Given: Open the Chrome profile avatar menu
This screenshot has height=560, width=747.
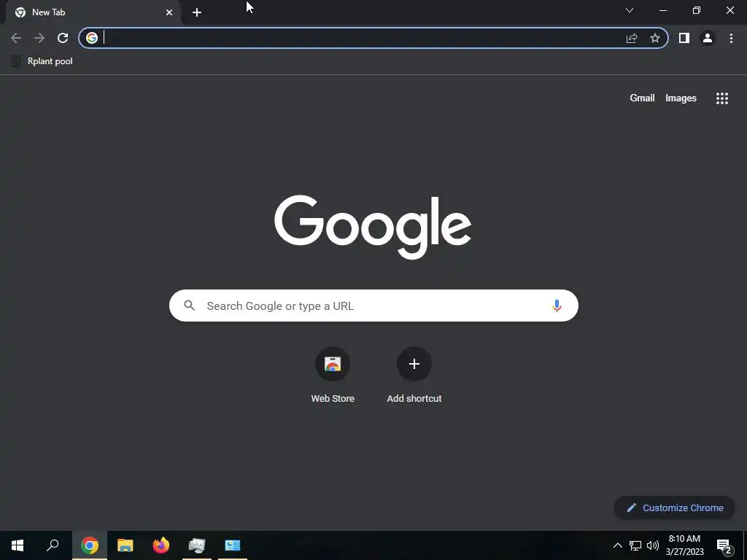Looking at the screenshot, I should (708, 38).
